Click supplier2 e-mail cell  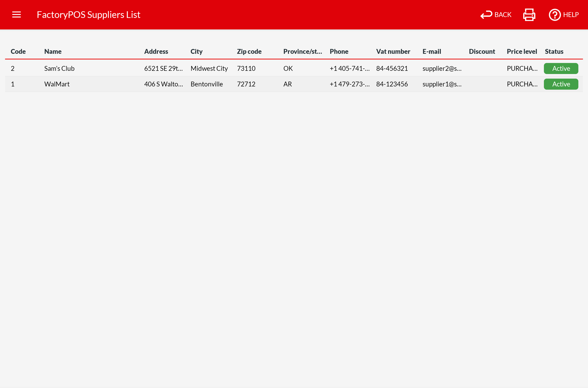(x=442, y=68)
